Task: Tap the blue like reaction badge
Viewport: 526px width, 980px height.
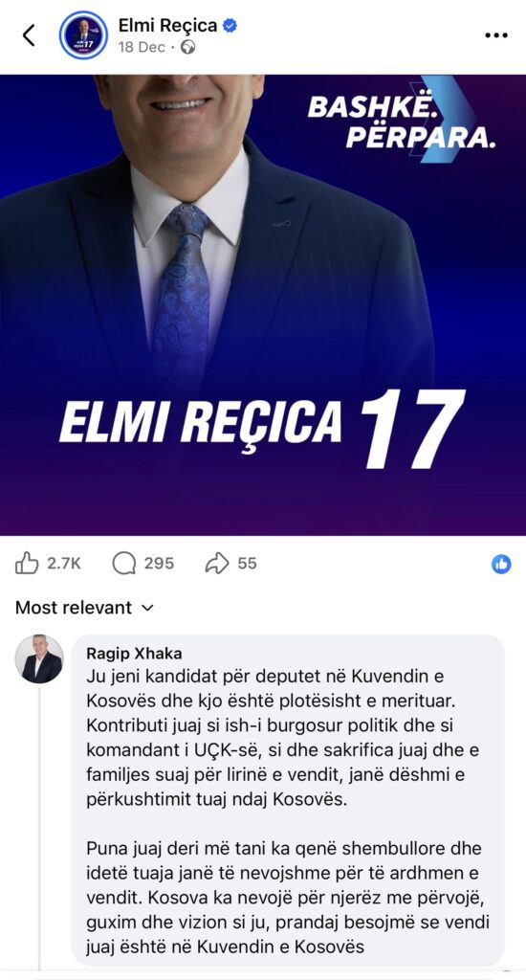Action: (501, 565)
